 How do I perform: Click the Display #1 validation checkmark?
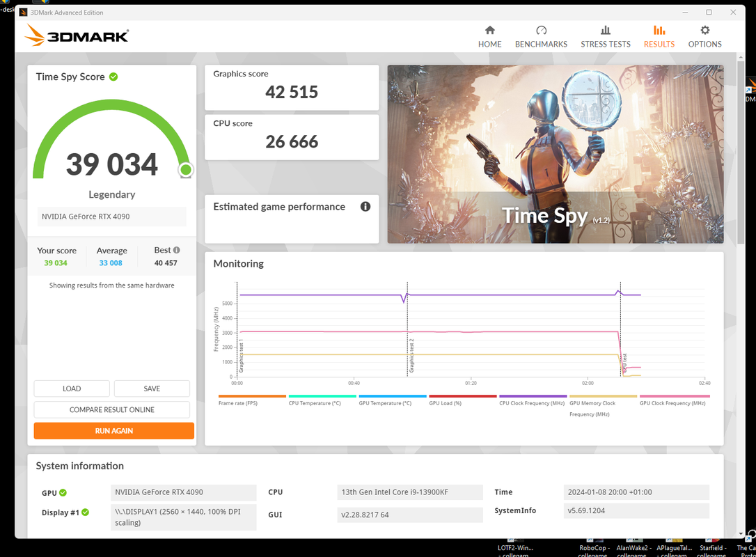(x=86, y=512)
